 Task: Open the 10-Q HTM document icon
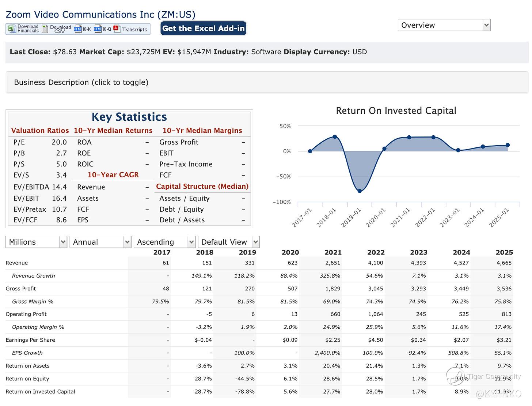coord(98,29)
